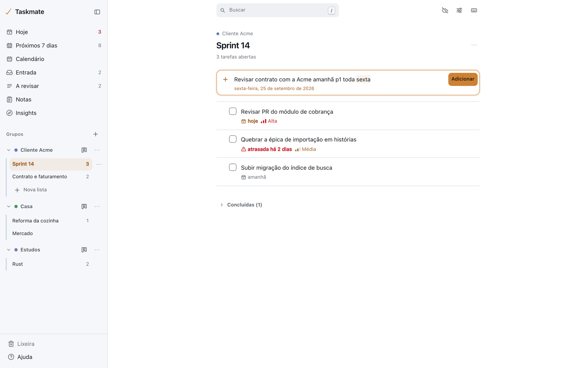Expand the Concluídas (1) section
This screenshot has width=588, height=368.
point(241,205)
